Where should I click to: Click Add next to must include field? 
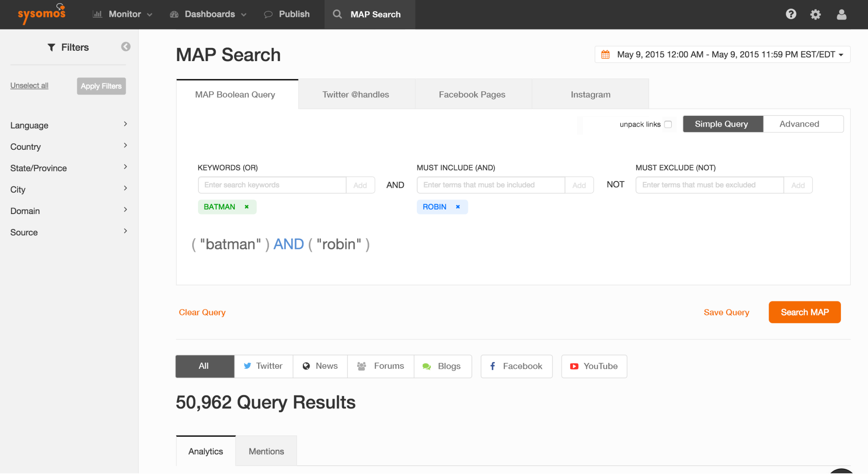click(579, 185)
